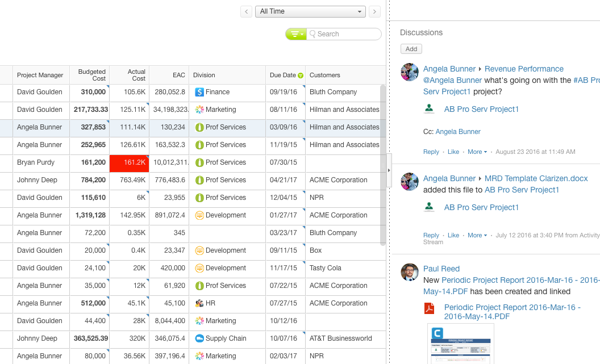The height and width of the screenshot is (364, 600).
Task: Go to previous time period arrow
Action: point(247,11)
